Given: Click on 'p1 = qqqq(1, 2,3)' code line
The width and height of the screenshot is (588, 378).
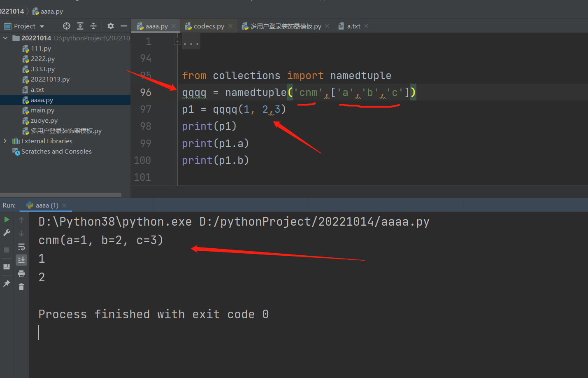Looking at the screenshot, I should coord(234,110).
